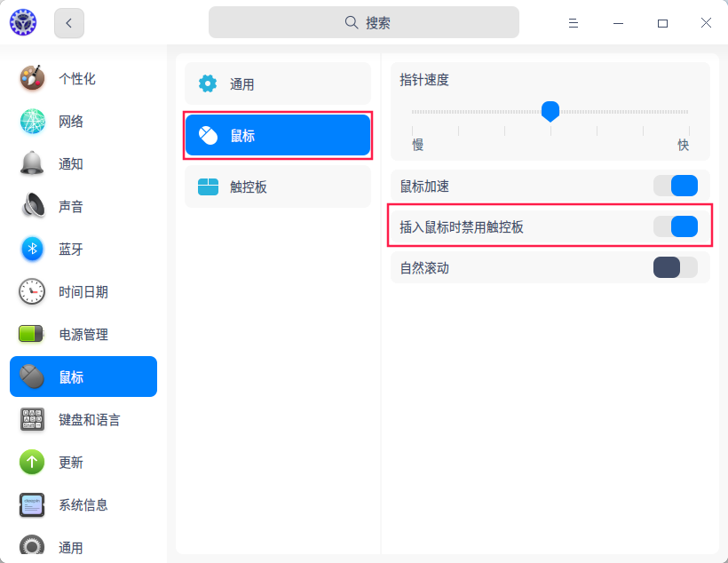
Task: Close the settings window
Action: (706, 23)
